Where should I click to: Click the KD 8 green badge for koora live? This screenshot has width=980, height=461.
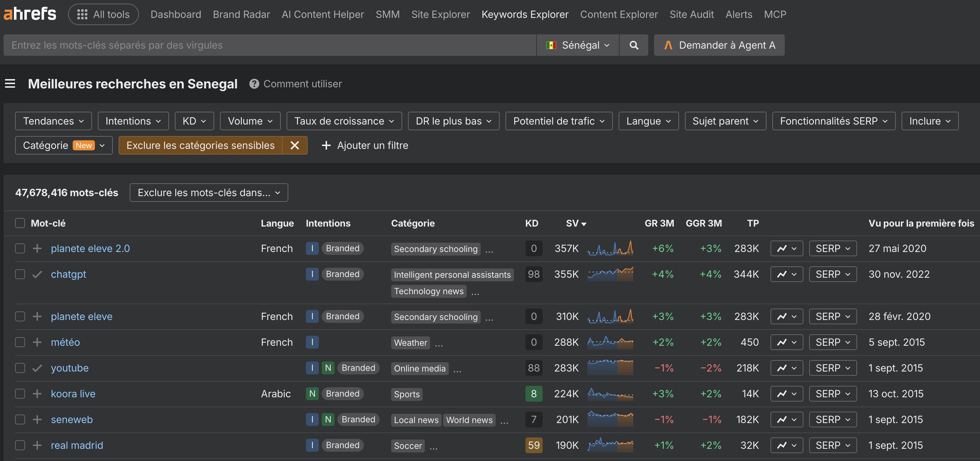point(534,394)
